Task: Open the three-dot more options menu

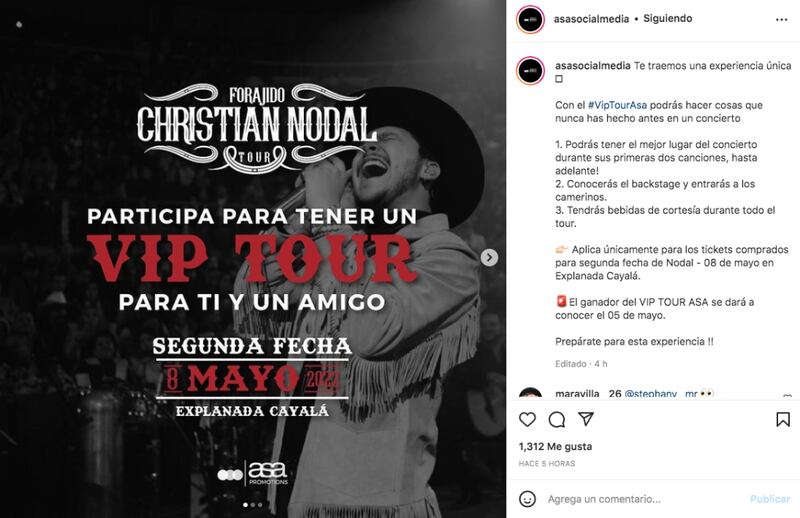Action: [x=781, y=19]
